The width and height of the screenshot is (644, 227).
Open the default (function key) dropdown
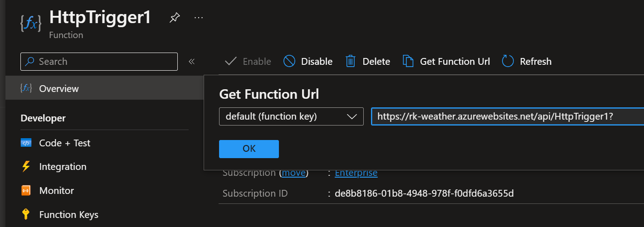pyautogui.click(x=291, y=116)
